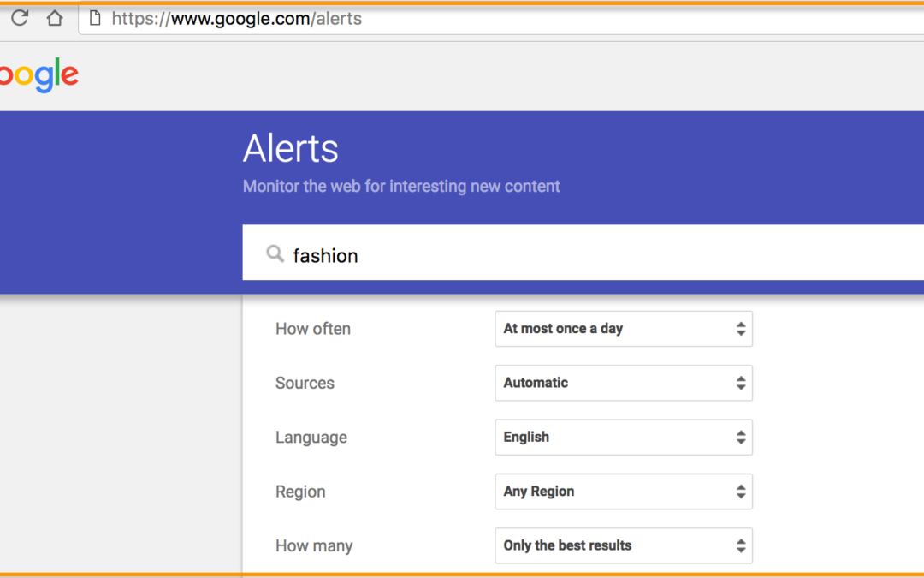The height and width of the screenshot is (578, 924).
Task: Click the Alerts page heading
Action: 291,148
